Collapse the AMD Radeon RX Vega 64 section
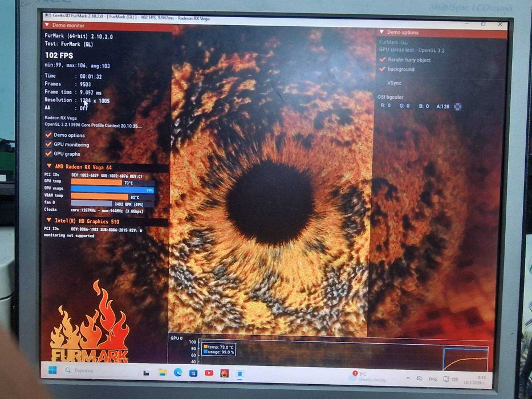 coord(49,166)
